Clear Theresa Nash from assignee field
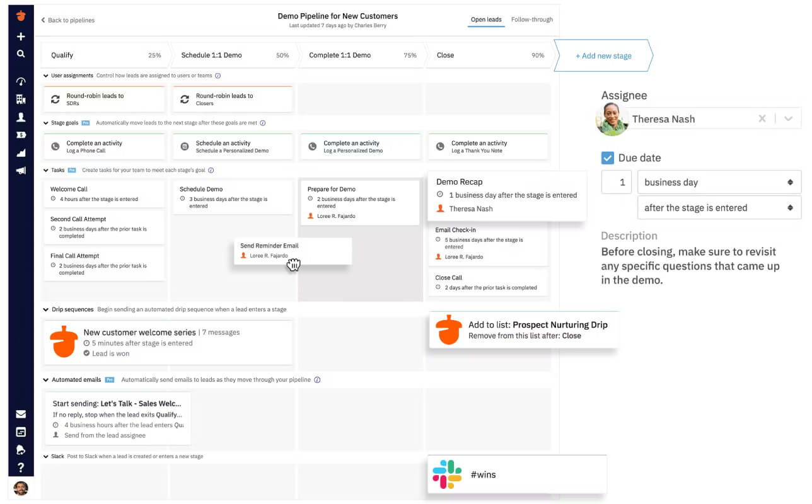The height and width of the screenshot is (504, 812). pos(762,118)
